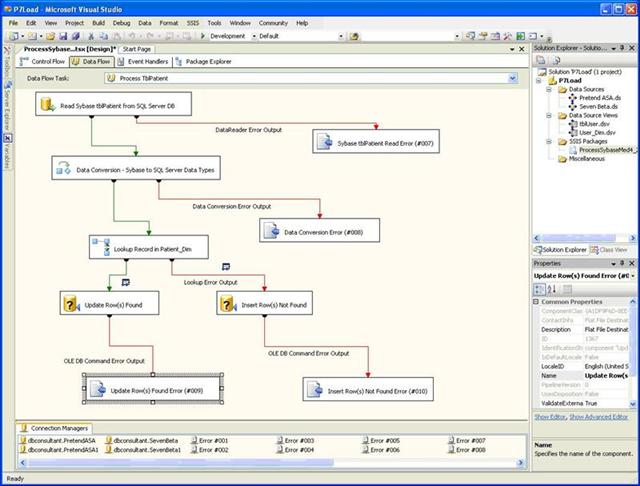Viewport: 640px width, 486px height.
Task: Click the Solution Explorer horizontal scrollbar
Action: tap(584, 238)
